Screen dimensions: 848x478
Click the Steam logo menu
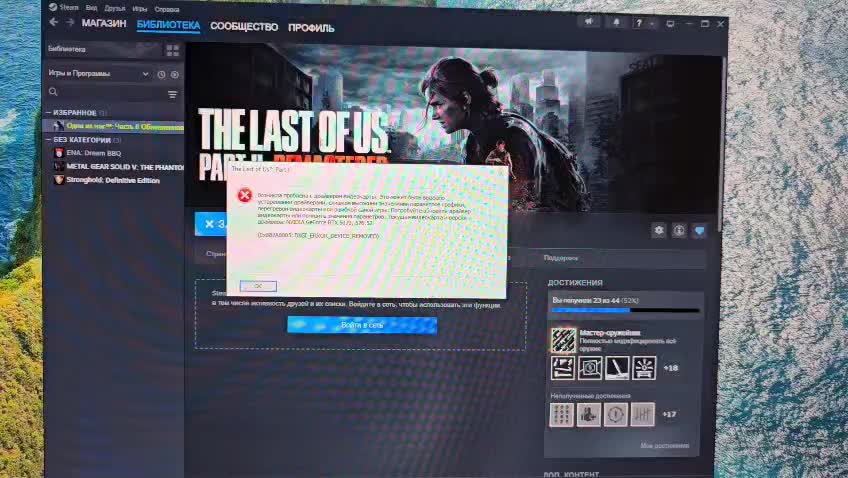52,7
